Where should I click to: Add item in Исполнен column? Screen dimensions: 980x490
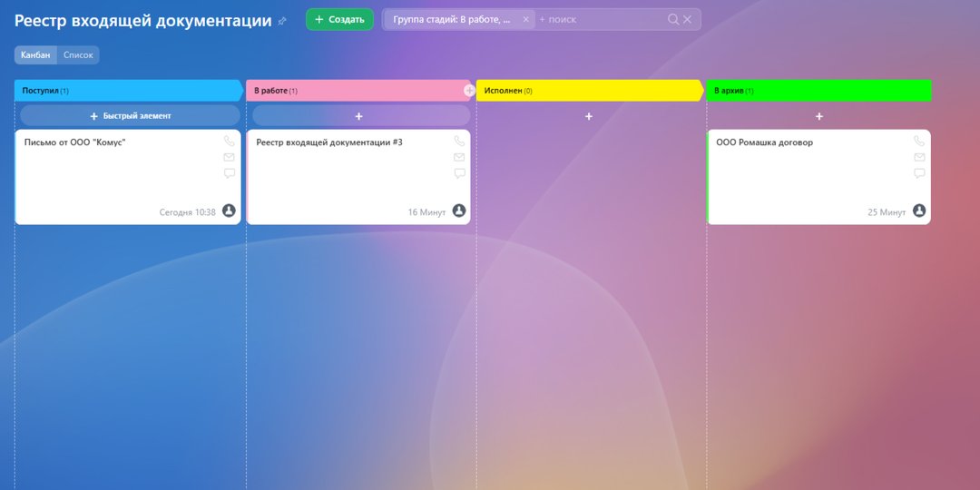coord(589,116)
